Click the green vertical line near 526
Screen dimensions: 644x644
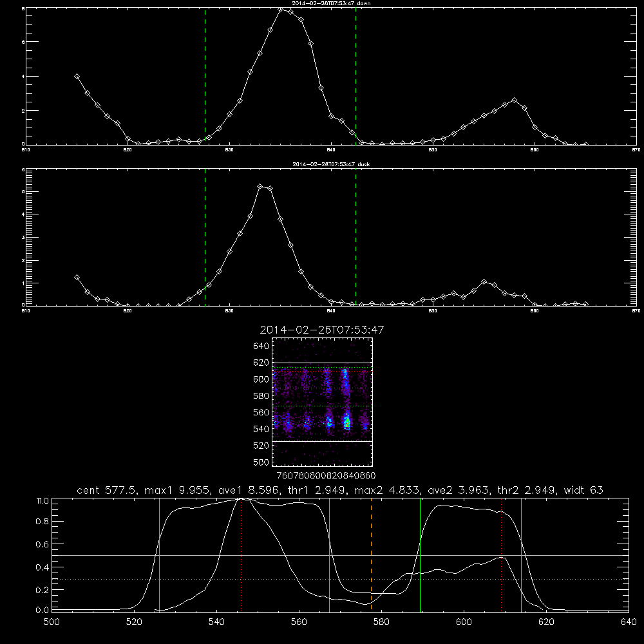point(159,554)
